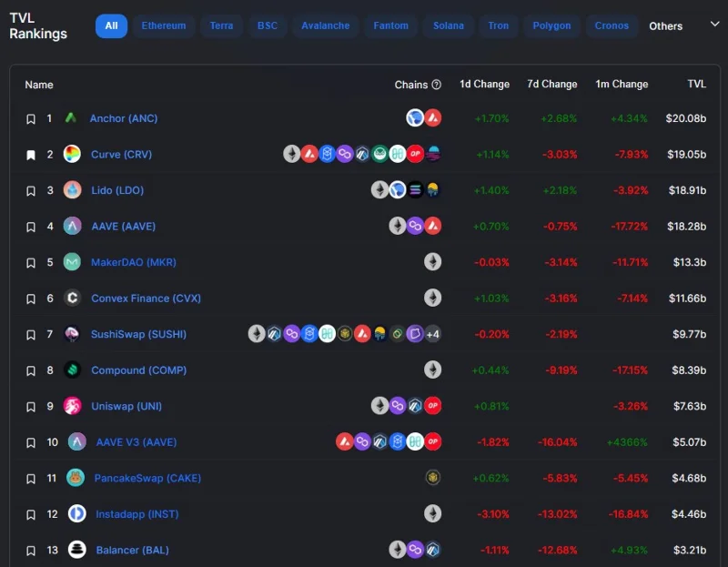Open the Instadapp (INST) link
Image resolution: width=728 pixels, height=567 pixels.
(x=137, y=514)
